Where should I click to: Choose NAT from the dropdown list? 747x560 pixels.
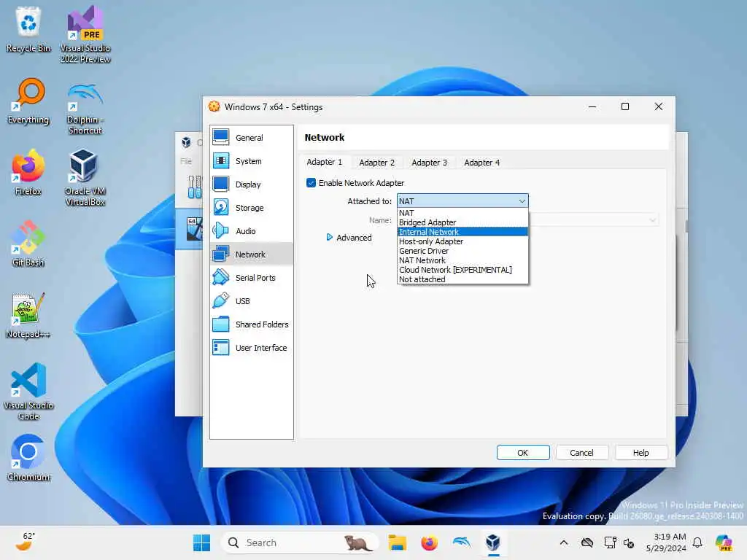(462, 213)
